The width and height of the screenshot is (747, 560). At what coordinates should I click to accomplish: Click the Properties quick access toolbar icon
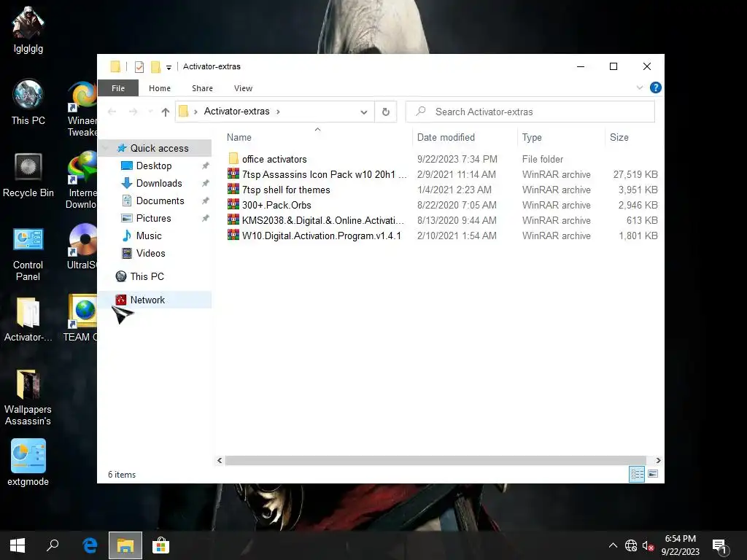coord(139,66)
